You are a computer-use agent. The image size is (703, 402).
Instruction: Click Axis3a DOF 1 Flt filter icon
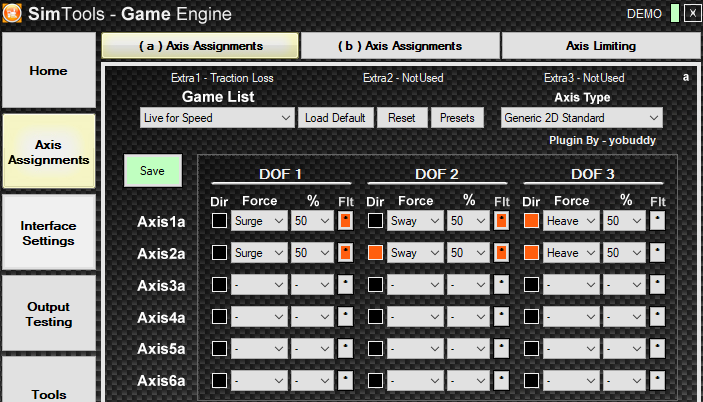point(345,284)
